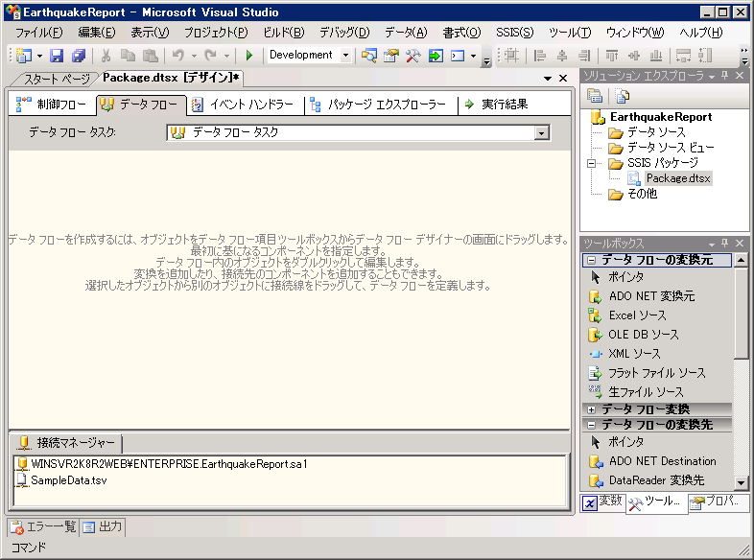Viewport: 754px width, 560px height.
Task: Collapse データ フローの変換先 section
Action: 592,426
